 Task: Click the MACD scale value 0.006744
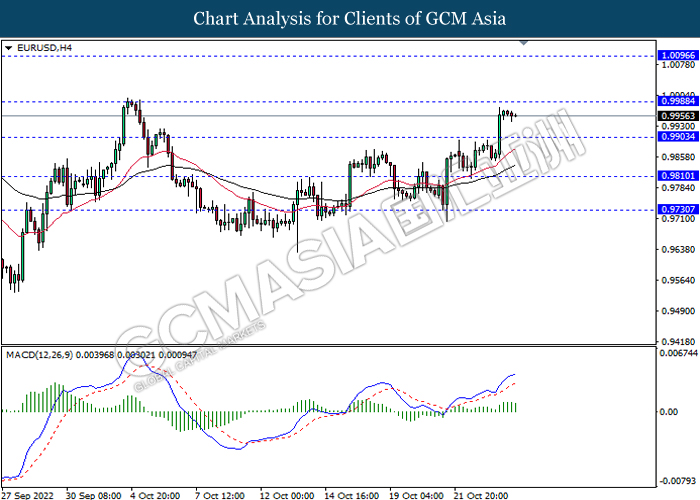coord(678,353)
